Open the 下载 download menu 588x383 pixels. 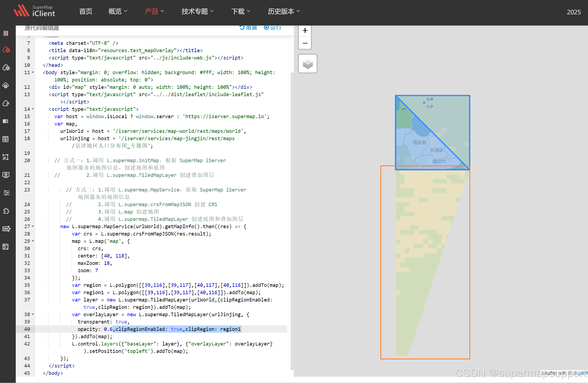click(241, 11)
